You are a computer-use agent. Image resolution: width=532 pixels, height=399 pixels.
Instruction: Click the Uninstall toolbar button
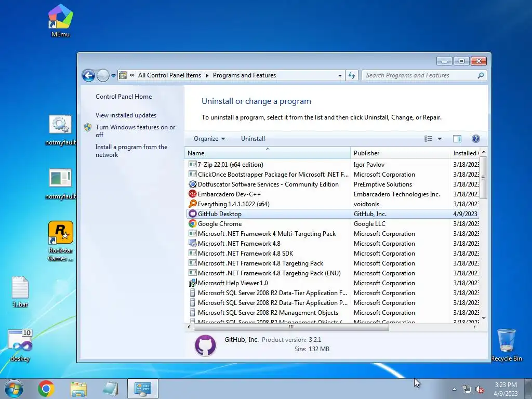click(253, 138)
